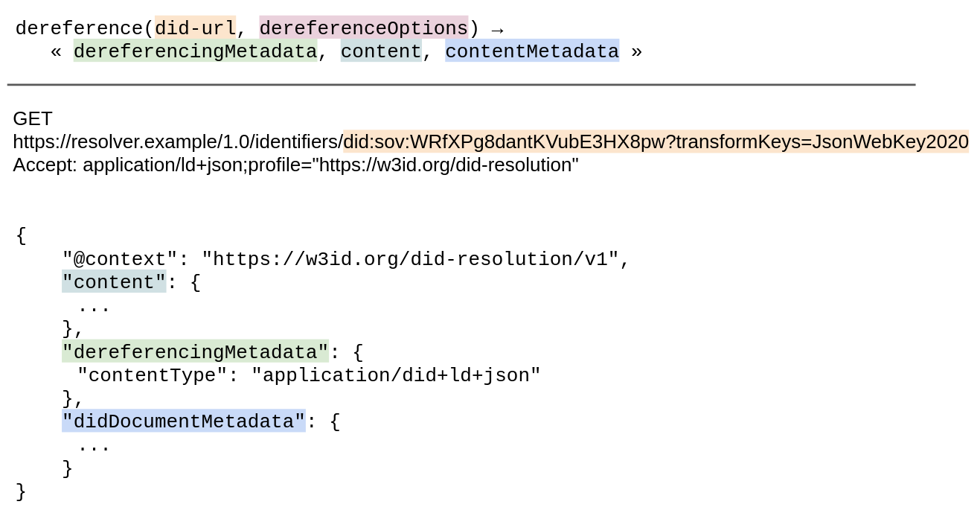Screen dimensions: 980x516
Task: Click the GET method label
Action: (31, 118)
